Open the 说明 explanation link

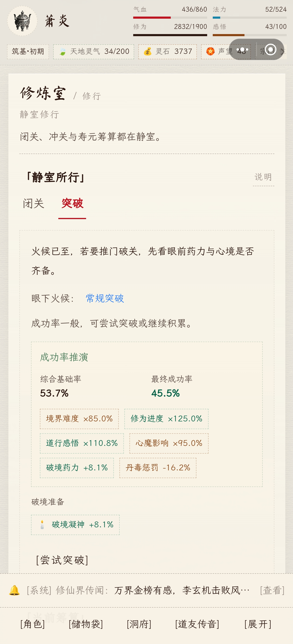click(263, 177)
